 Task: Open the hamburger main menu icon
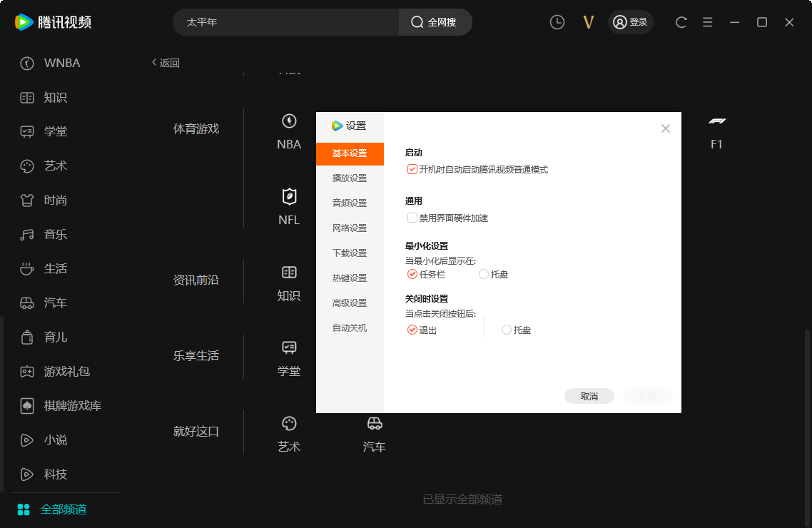(707, 22)
